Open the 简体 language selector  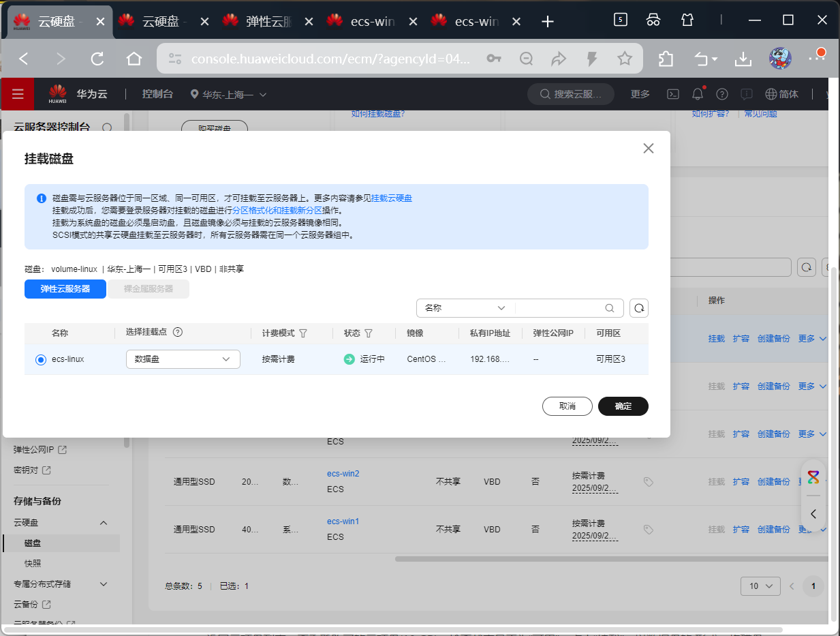coord(782,94)
